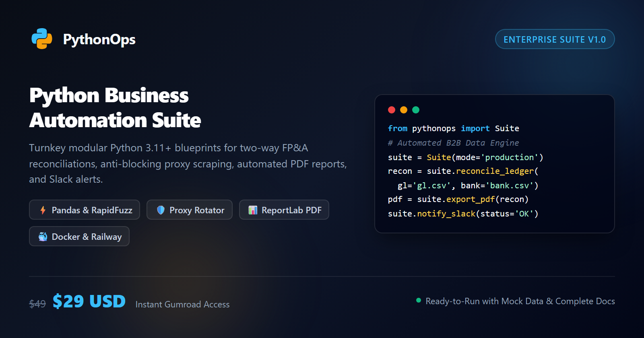Image resolution: width=644 pixels, height=338 pixels.
Task: Select the Proxy Rotator tag
Action: point(190,210)
